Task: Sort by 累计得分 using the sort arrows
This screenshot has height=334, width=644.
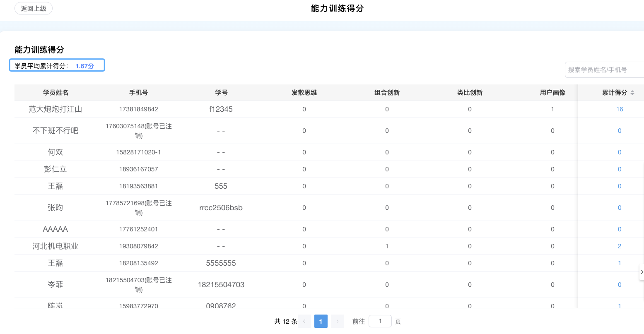Action: (x=632, y=93)
